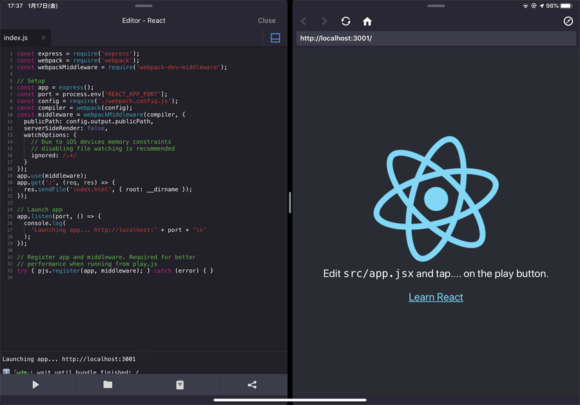Tap the browser home icon
Screen dimensions: 580x405
367,21
